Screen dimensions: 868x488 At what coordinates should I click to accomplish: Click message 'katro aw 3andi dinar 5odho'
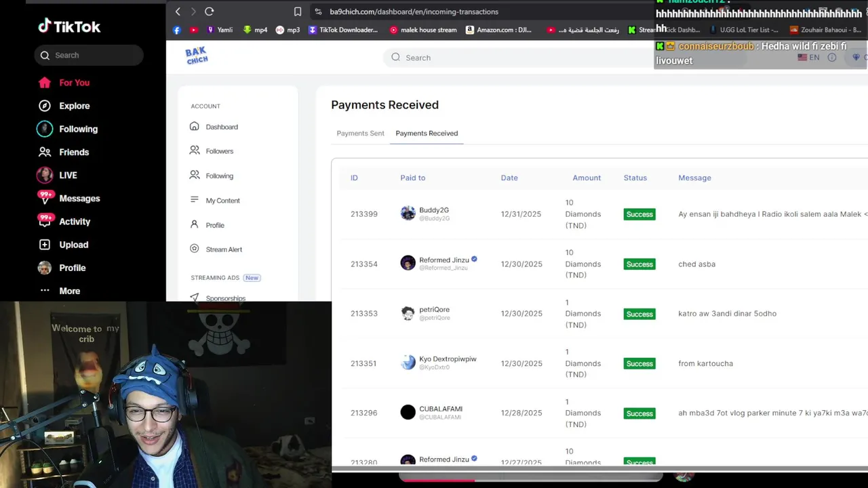[x=727, y=314]
